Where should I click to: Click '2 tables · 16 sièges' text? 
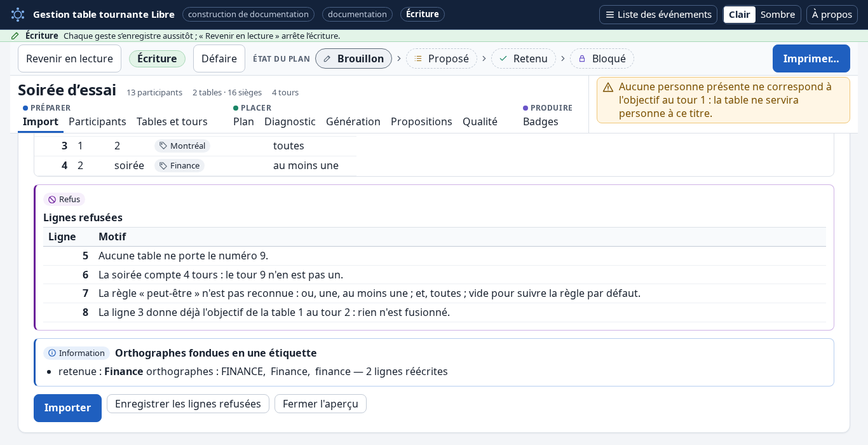[x=227, y=92]
